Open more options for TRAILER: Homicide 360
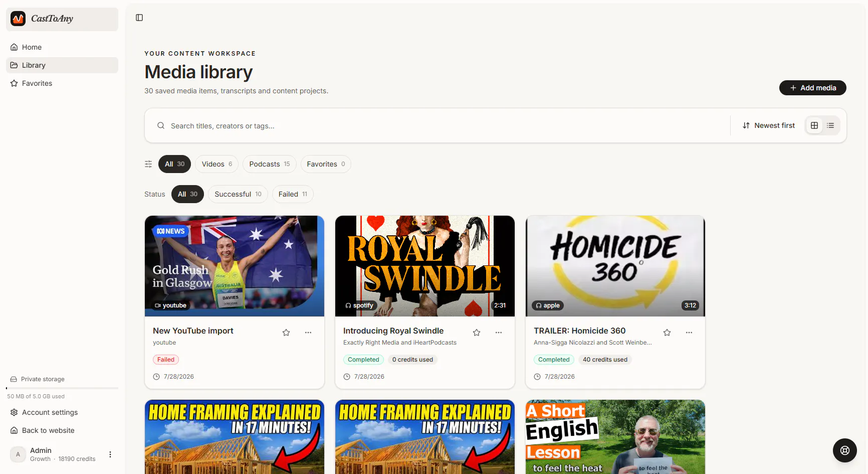This screenshot has height=474, width=868. click(689, 333)
